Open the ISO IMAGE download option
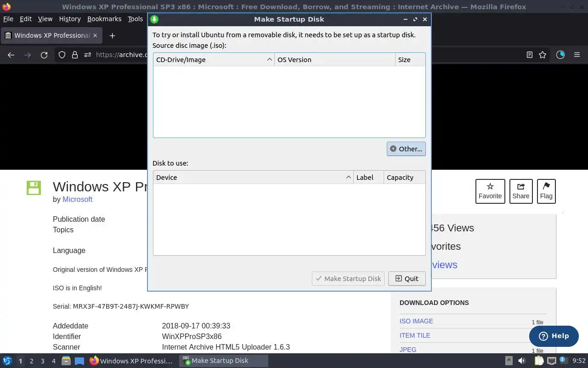 pos(416,321)
